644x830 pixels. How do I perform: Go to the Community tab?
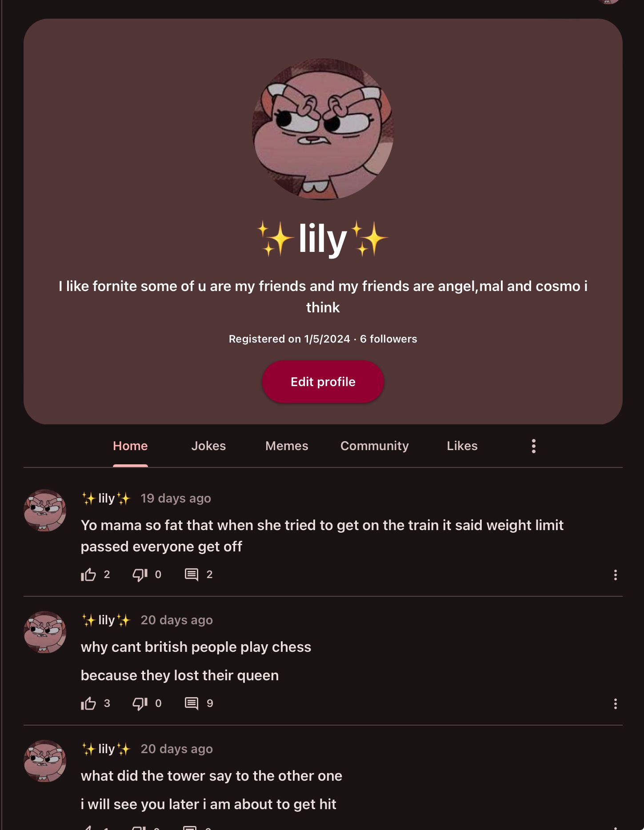374,446
